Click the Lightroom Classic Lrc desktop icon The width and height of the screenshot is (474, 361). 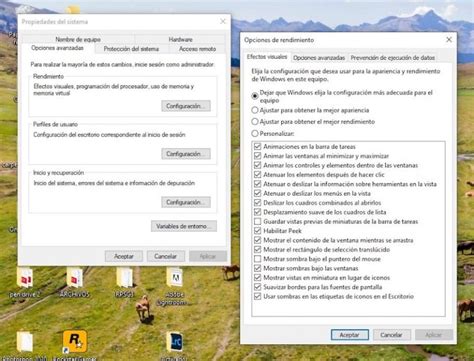[x=175, y=342]
